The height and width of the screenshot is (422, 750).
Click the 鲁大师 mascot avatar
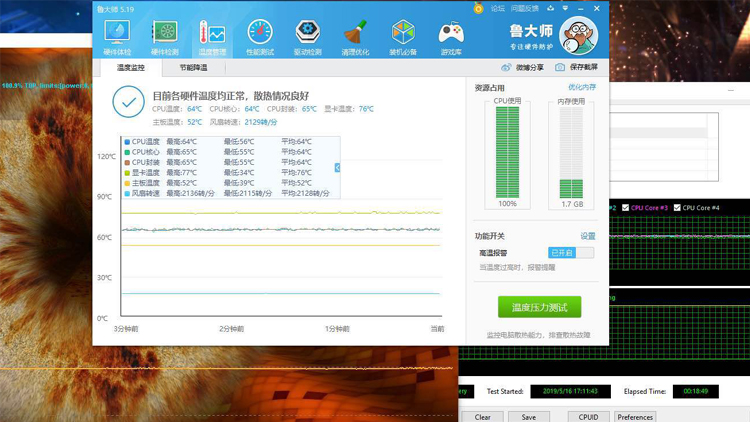[578, 36]
